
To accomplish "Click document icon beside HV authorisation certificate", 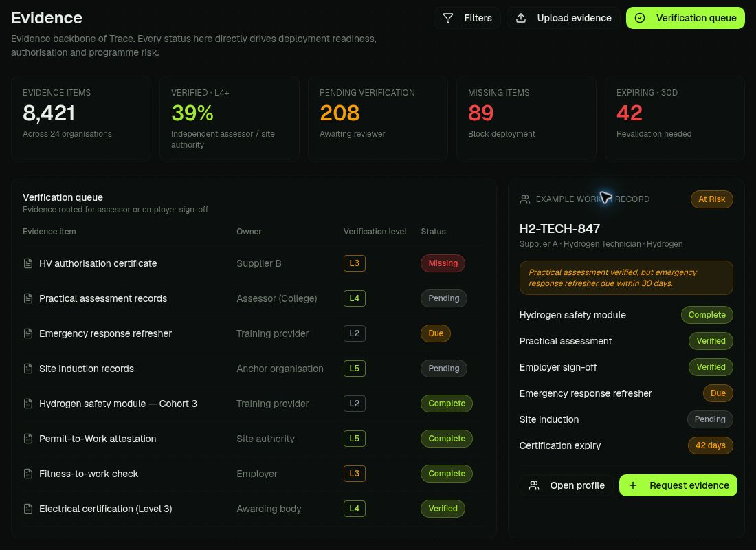I will 28,263.
